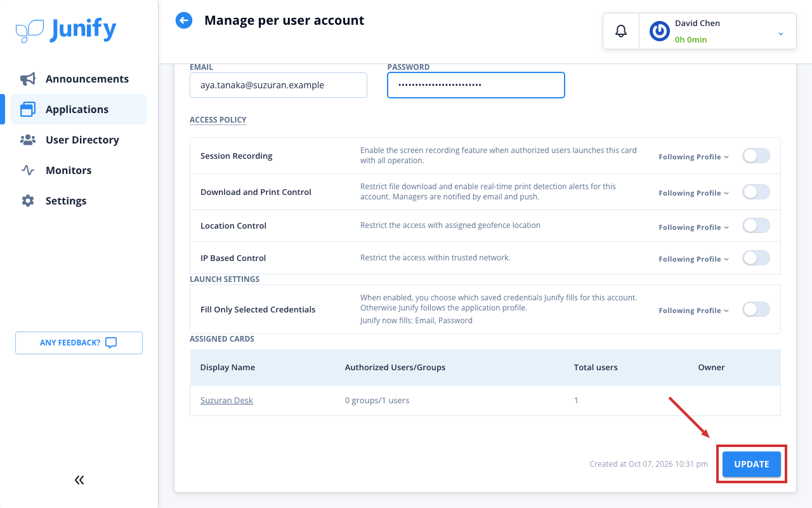Image resolution: width=812 pixels, height=508 pixels.
Task: Open notifications bell
Action: point(621,31)
